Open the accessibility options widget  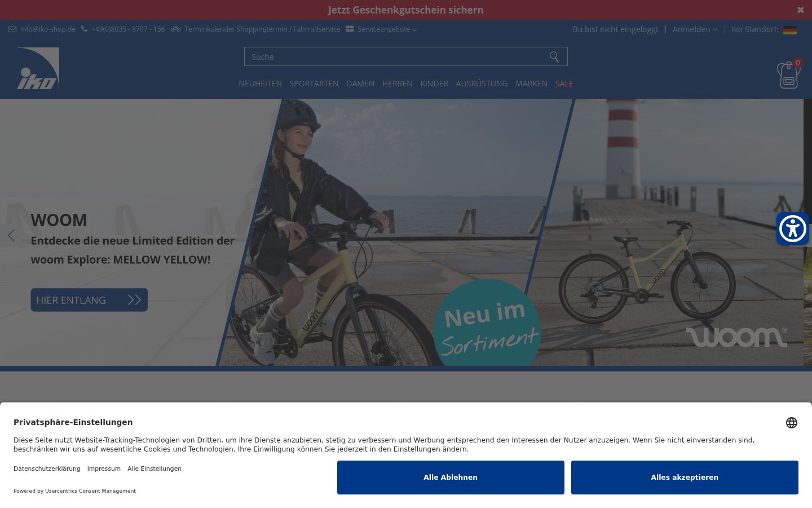pyautogui.click(x=793, y=229)
